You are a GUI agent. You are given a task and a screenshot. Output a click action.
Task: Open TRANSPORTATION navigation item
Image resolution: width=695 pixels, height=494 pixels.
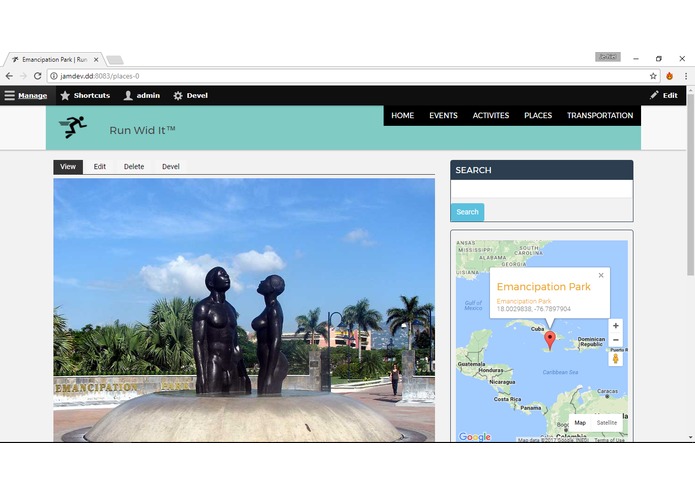click(600, 116)
